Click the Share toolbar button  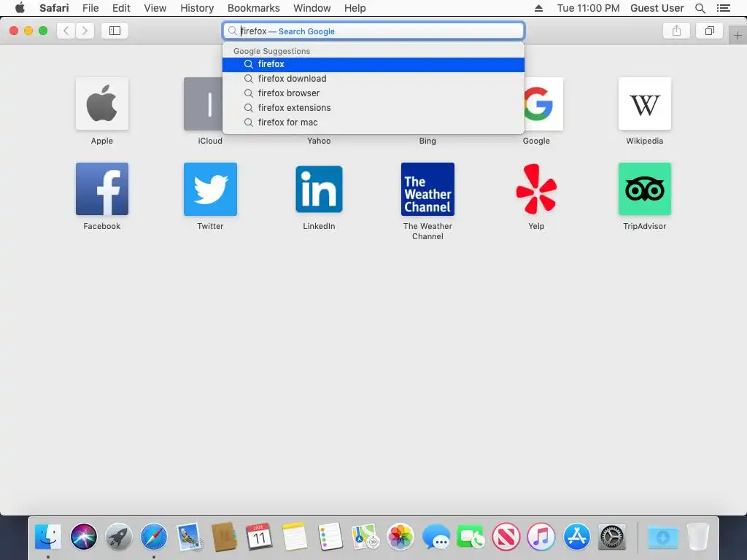676,31
